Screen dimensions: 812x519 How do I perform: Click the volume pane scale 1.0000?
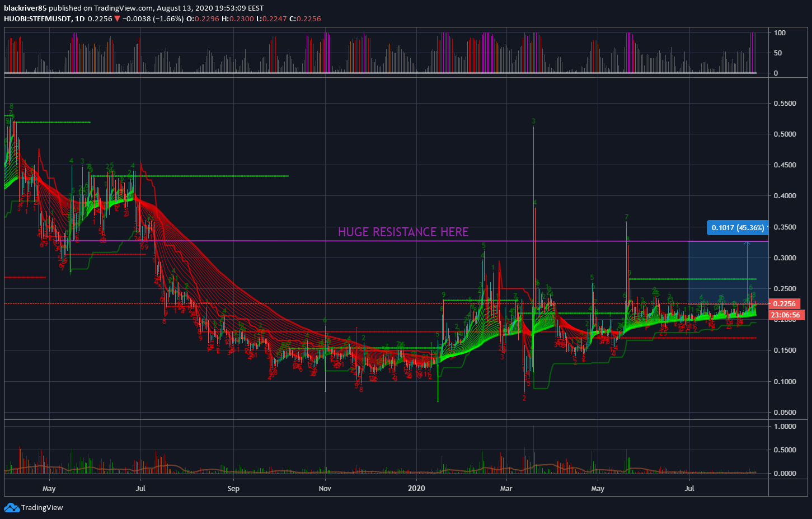tap(785, 427)
